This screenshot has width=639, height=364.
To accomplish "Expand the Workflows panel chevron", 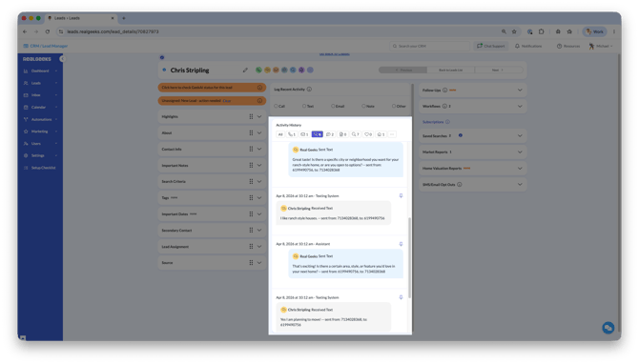I will (520, 107).
